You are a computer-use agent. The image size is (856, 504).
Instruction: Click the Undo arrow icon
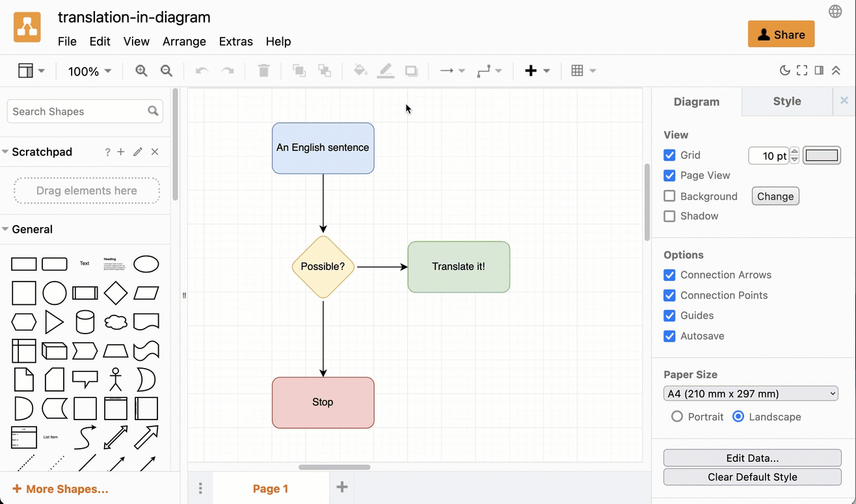coord(202,70)
